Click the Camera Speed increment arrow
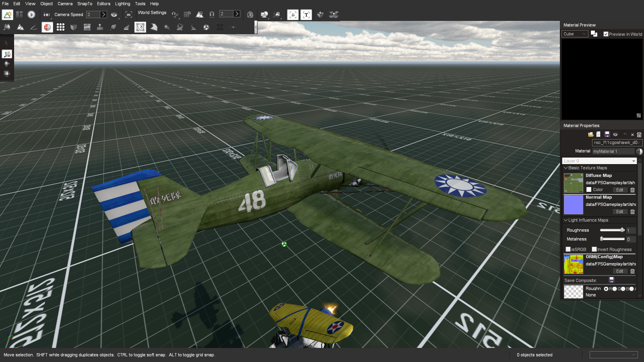The height and width of the screenshot is (362, 644). 103,14
